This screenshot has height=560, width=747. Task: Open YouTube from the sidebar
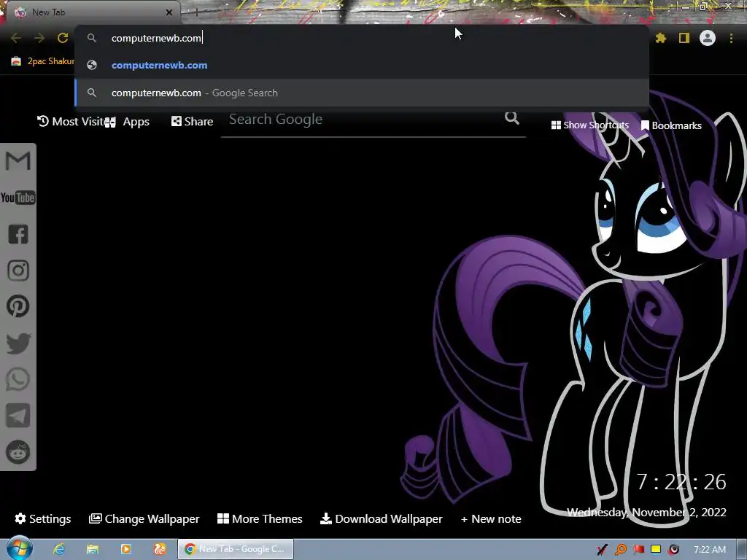click(x=18, y=198)
